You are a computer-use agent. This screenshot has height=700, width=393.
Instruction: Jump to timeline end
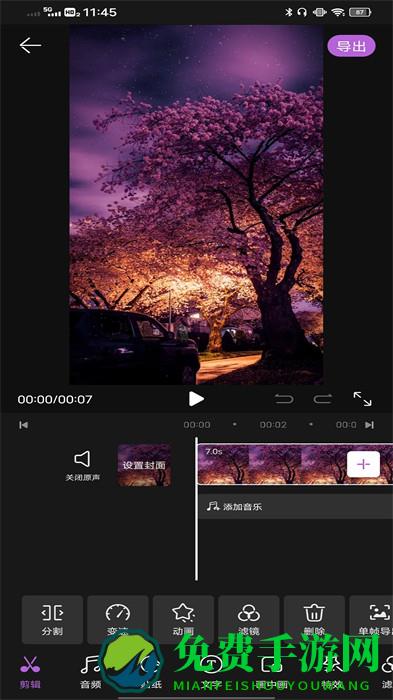coord(369,425)
